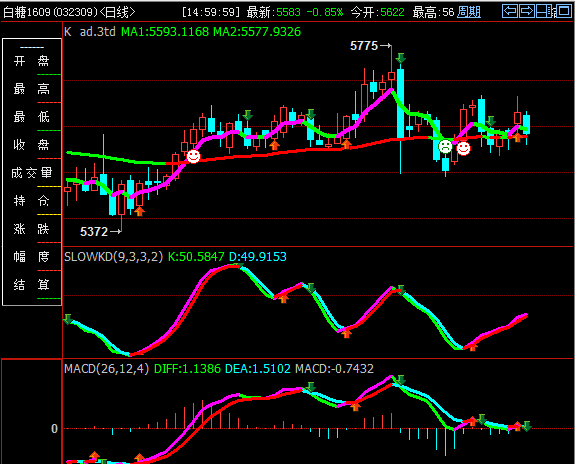Image resolution: width=575 pixels, height=464 pixels.
Task: Click the 今开:5622 open price
Action: 377,12
